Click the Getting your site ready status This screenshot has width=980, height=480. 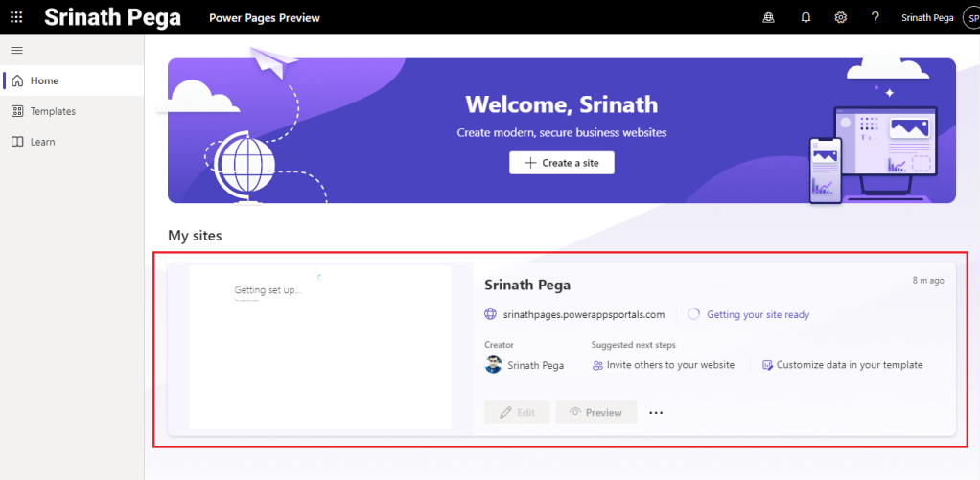pyautogui.click(x=758, y=314)
